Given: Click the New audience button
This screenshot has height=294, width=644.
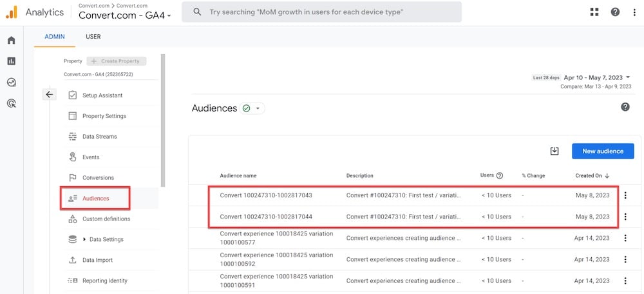Looking at the screenshot, I should (x=603, y=151).
